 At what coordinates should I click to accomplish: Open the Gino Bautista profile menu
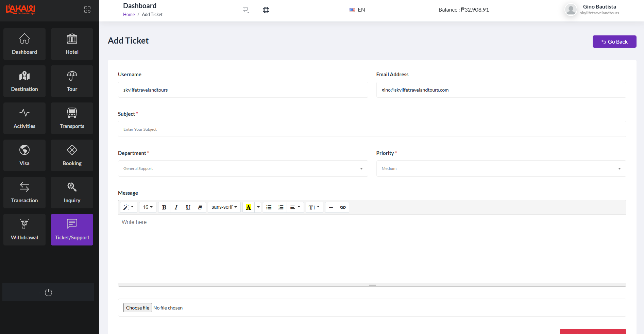pos(592,10)
